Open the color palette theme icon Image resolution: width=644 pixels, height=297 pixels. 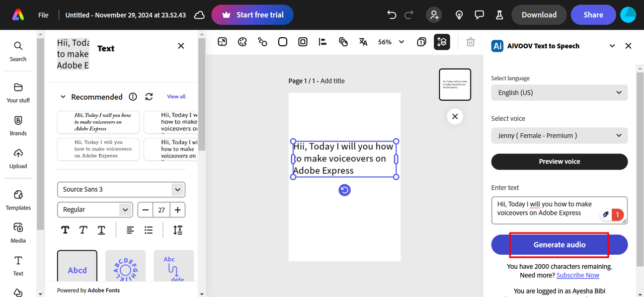(x=242, y=42)
